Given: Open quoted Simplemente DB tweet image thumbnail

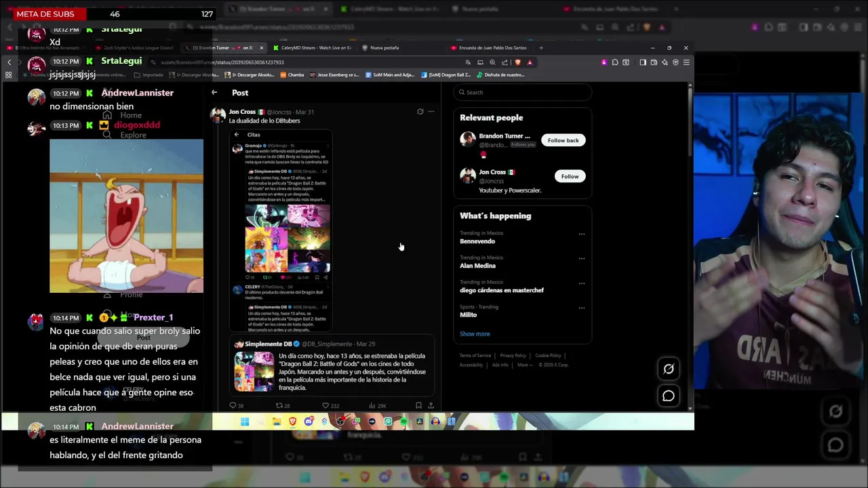Looking at the screenshot, I should pyautogui.click(x=254, y=371).
